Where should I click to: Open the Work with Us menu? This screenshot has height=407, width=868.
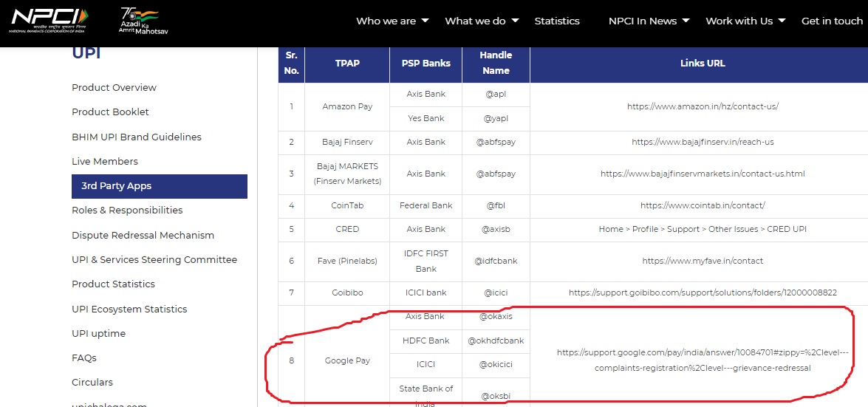tap(739, 21)
